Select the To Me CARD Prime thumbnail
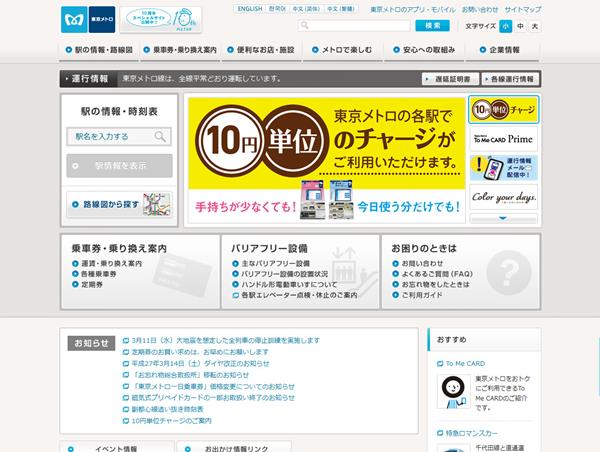 click(x=504, y=139)
